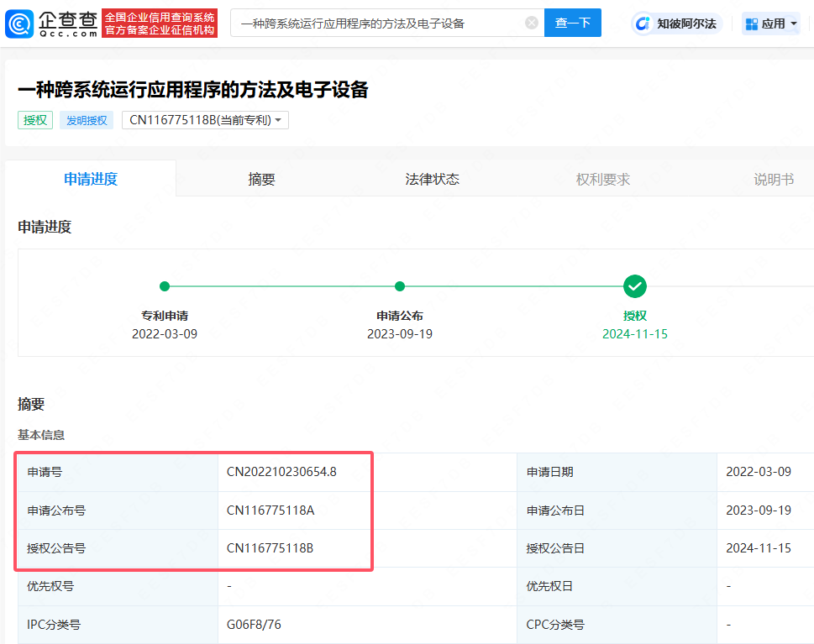Click the 发明授权 type tag

pos(87,120)
